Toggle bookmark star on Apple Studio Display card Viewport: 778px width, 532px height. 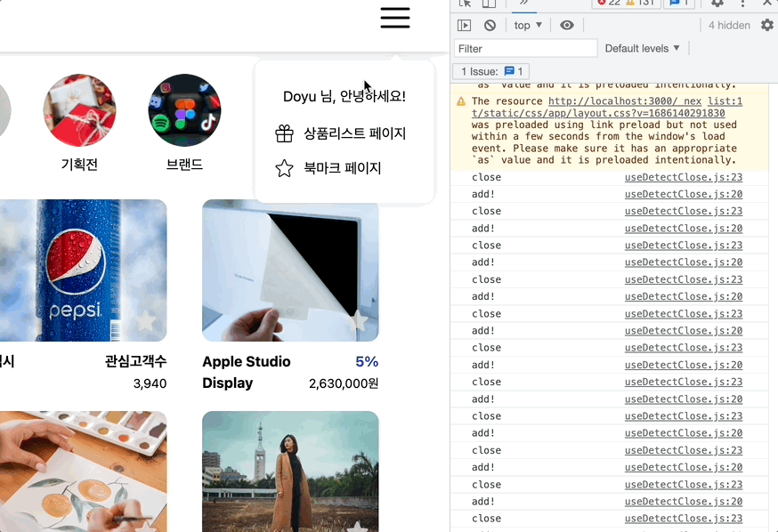coord(358,321)
